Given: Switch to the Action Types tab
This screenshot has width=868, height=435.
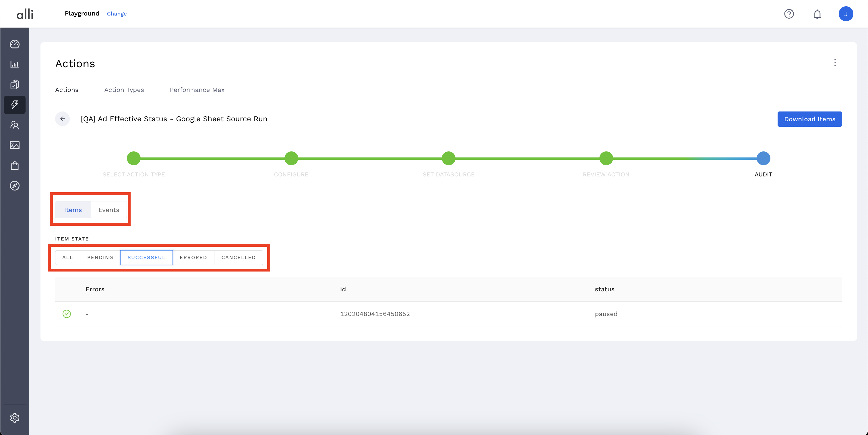Looking at the screenshot, I should (124, 90).
